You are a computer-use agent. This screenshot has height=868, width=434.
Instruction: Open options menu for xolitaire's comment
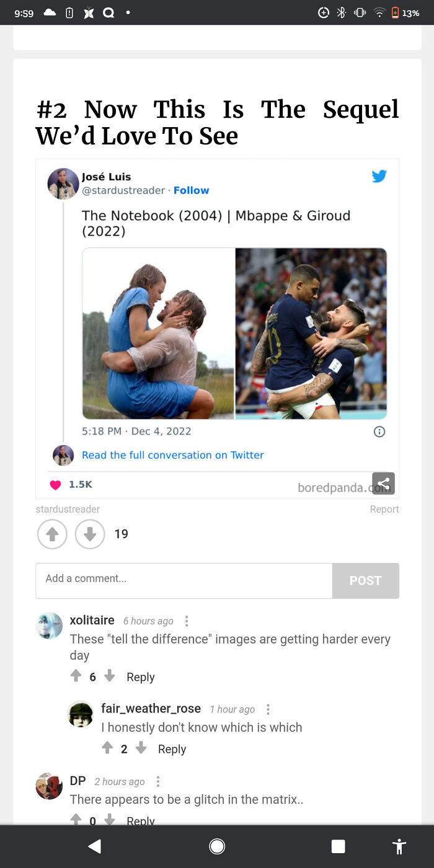[187, 621]
